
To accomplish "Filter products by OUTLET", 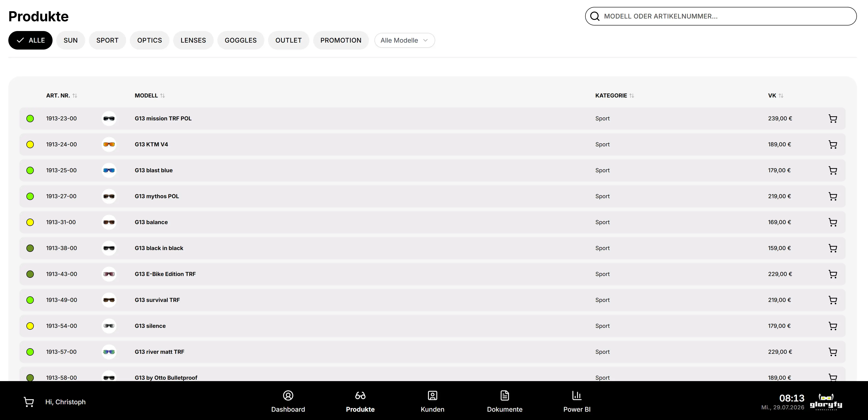I will (x=288, y=41).
